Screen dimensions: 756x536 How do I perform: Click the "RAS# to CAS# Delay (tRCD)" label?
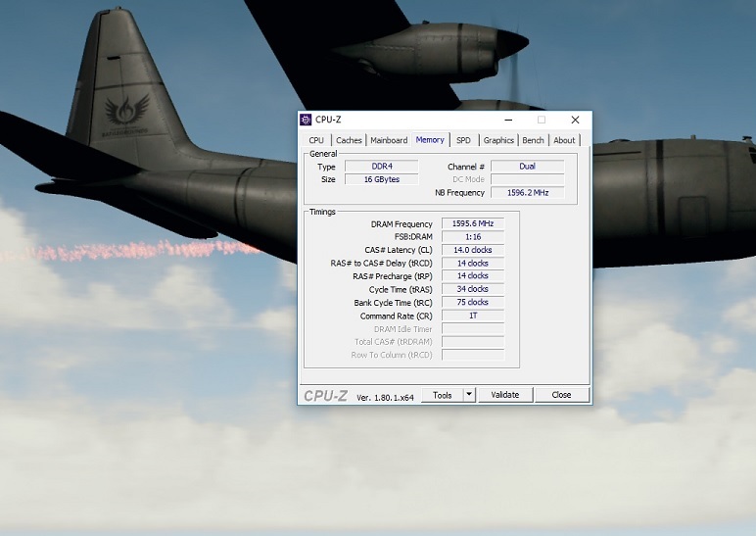381,264
